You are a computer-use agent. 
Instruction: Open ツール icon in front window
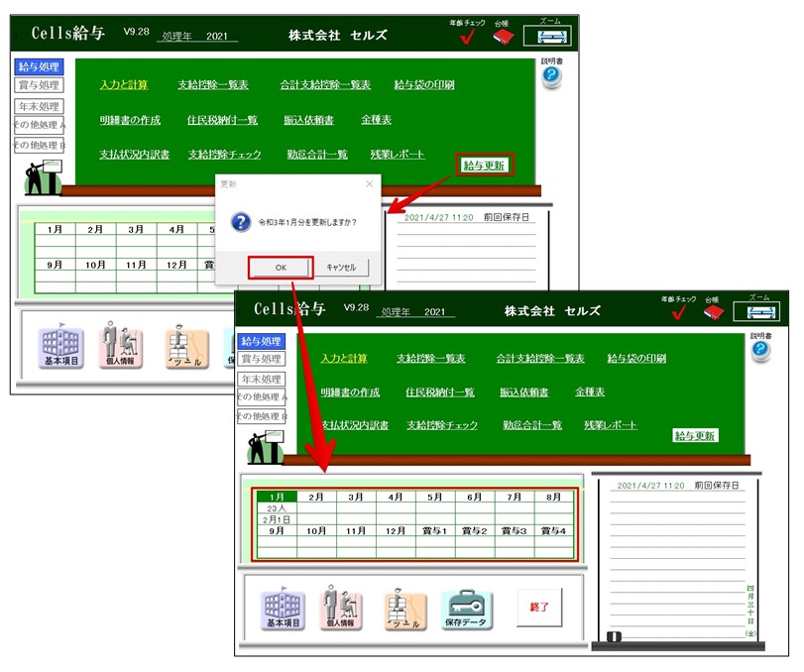click(405, 610)
